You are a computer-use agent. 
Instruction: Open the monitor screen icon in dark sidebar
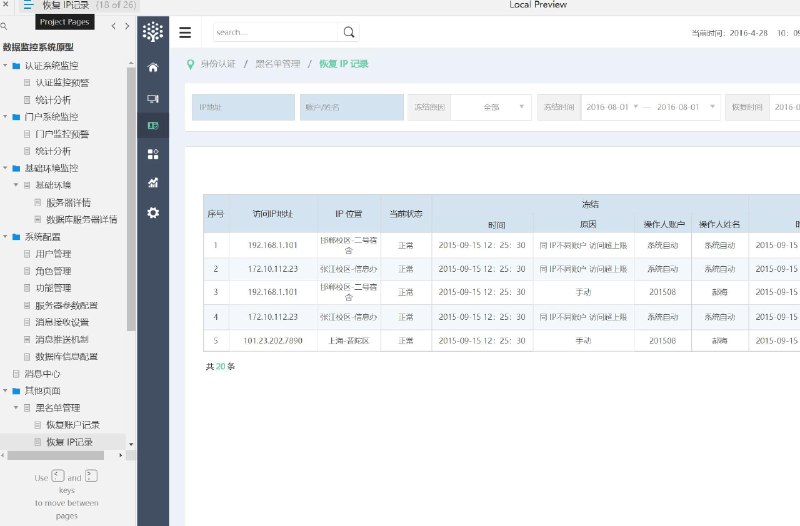153,98
